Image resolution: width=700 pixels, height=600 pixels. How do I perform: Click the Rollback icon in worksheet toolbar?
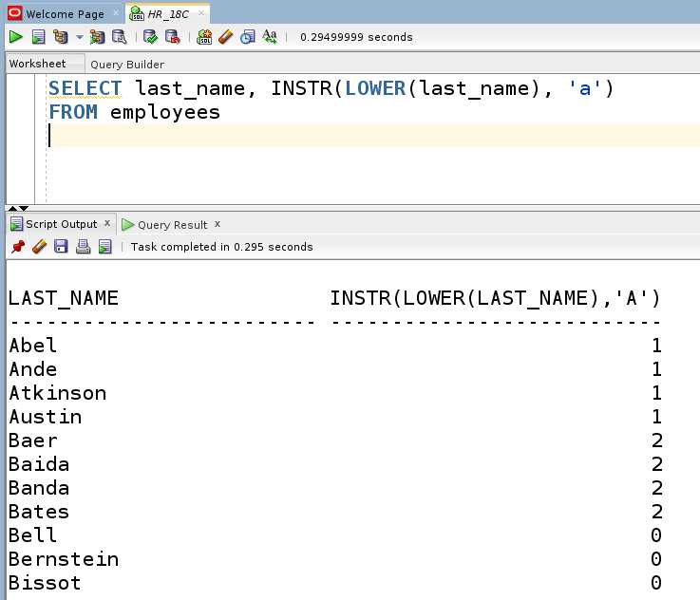(x=172, y=37)
